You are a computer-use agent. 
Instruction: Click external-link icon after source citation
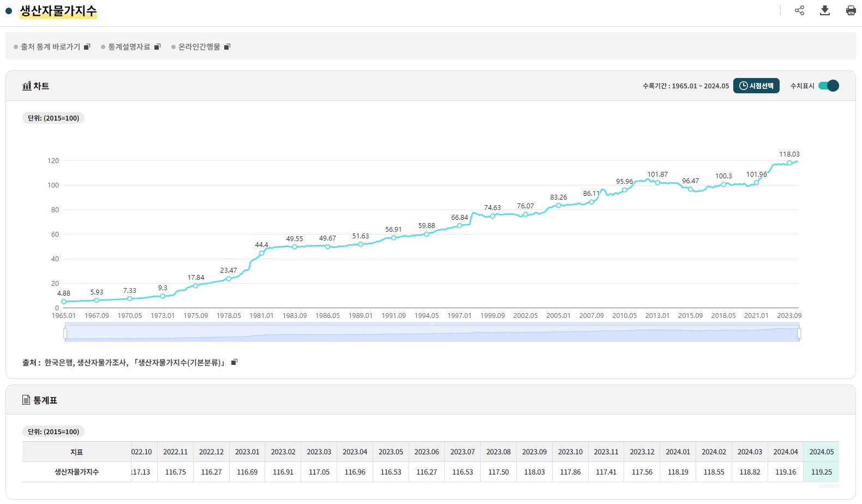coord(234,362)
